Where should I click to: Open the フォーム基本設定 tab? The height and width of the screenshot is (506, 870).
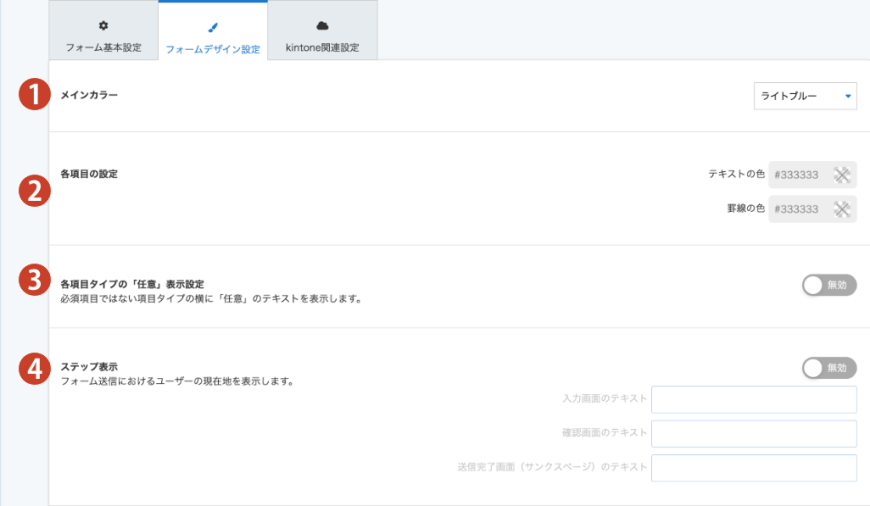click(x=103, y=31)
